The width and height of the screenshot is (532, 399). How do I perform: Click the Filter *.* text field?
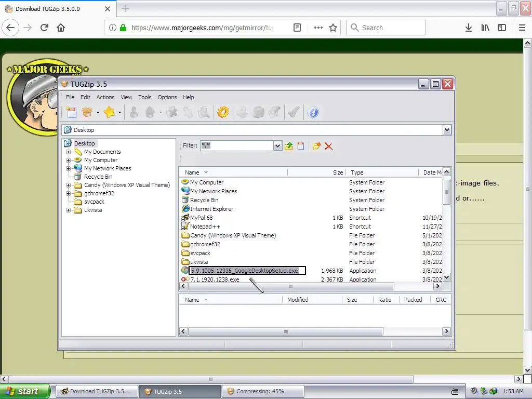(x=237, y=146)
